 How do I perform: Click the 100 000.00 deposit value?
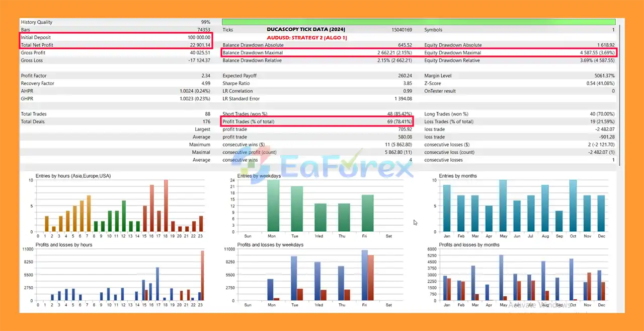pos(199,37)
